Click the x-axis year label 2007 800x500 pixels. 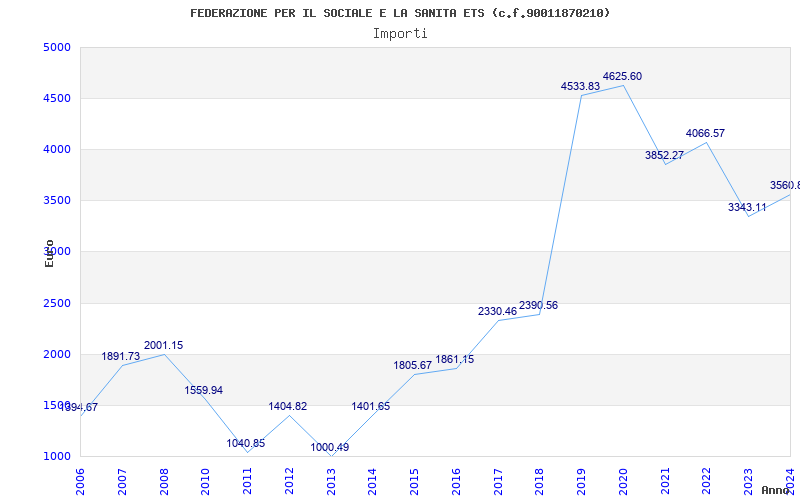click(122, 482)
